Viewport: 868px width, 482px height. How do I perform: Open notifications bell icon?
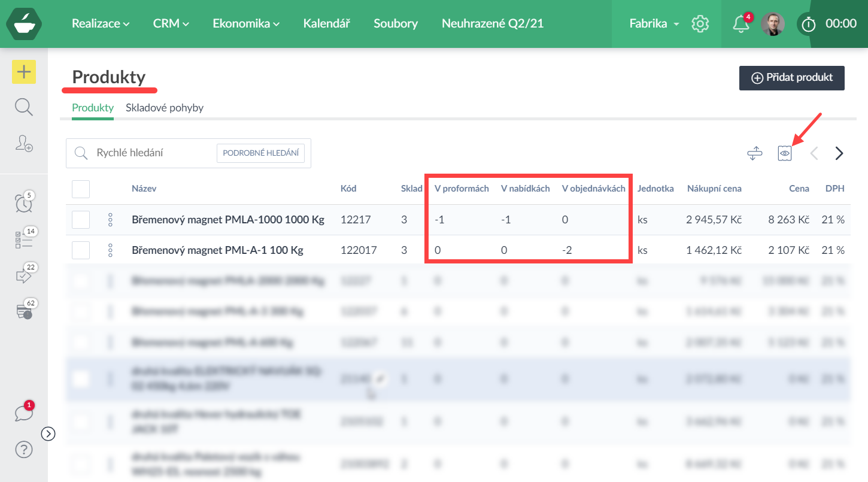coord(740,24)
